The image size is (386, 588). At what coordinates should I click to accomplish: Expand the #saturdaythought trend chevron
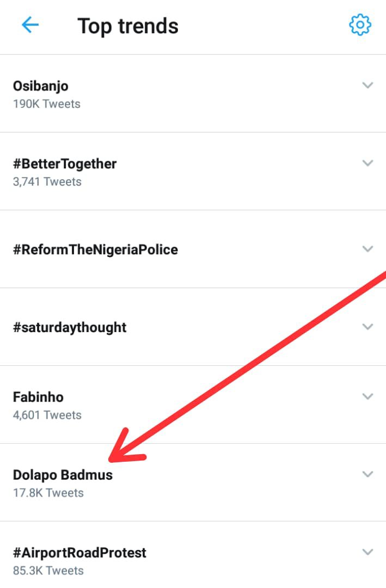[x=368, y=327]
